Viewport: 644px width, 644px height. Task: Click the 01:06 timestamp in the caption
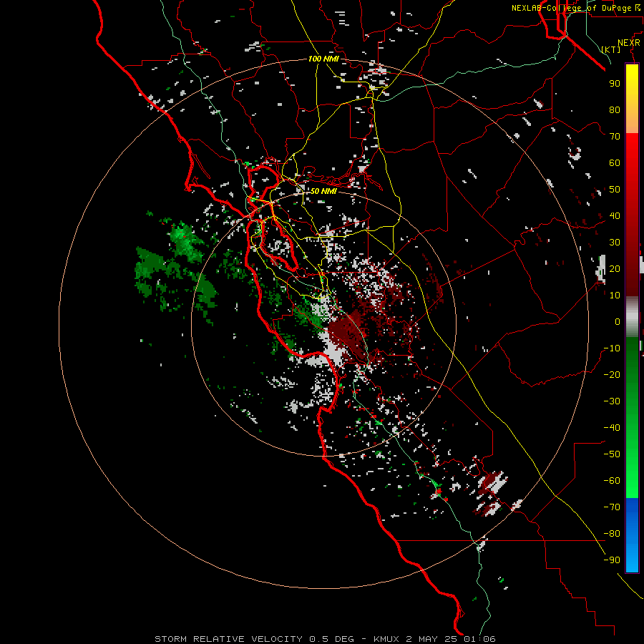click(x=479, y=639)
